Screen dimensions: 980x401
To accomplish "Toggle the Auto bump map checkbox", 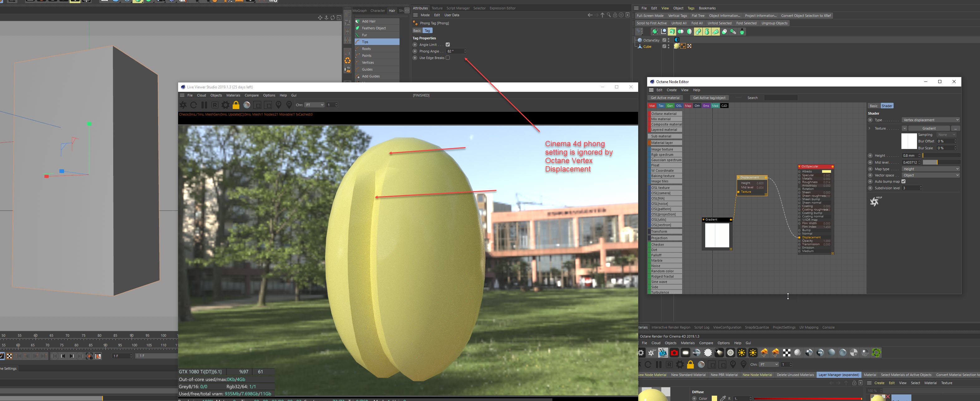I will tap(904, 182).
